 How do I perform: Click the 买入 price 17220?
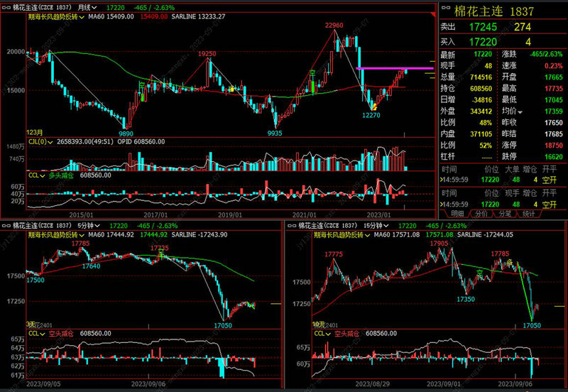tap(483, 42)
